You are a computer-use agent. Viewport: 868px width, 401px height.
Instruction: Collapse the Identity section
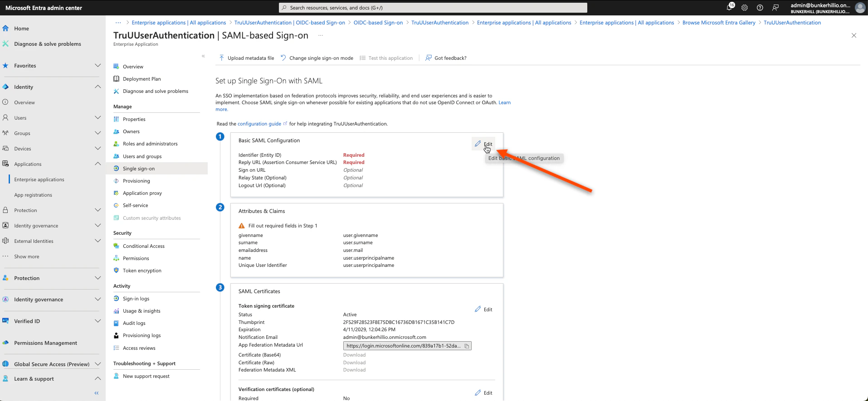(98, 87)
